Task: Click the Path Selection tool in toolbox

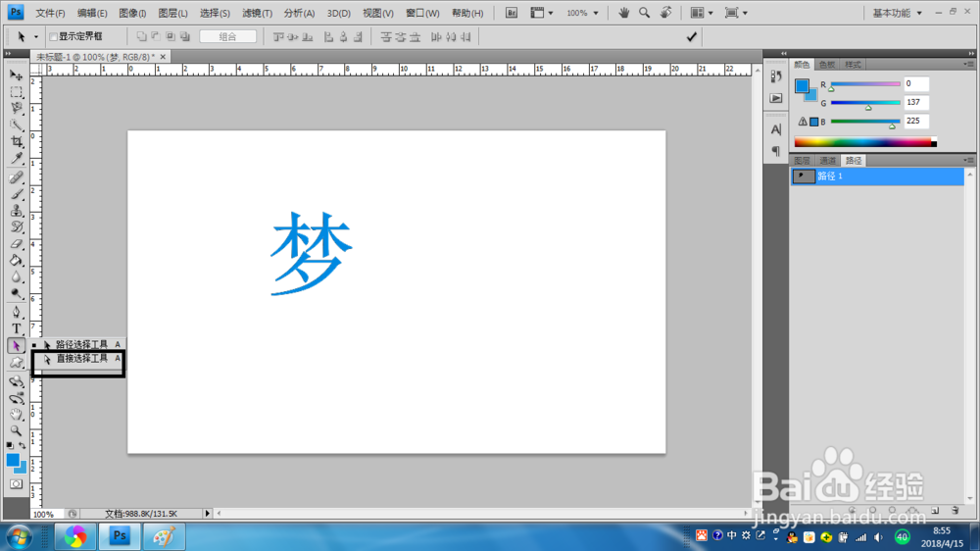Action: [x=17, y=346]
